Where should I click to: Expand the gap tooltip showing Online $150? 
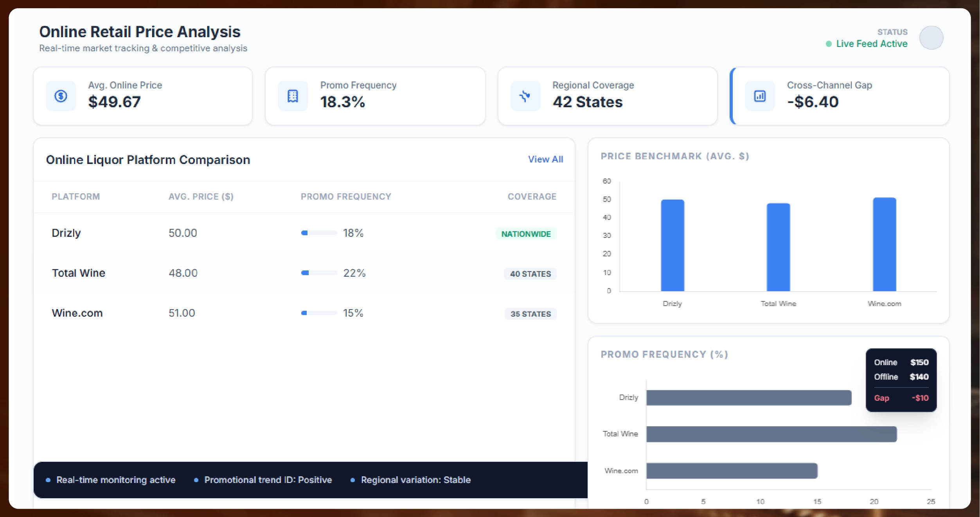(901, 380)
